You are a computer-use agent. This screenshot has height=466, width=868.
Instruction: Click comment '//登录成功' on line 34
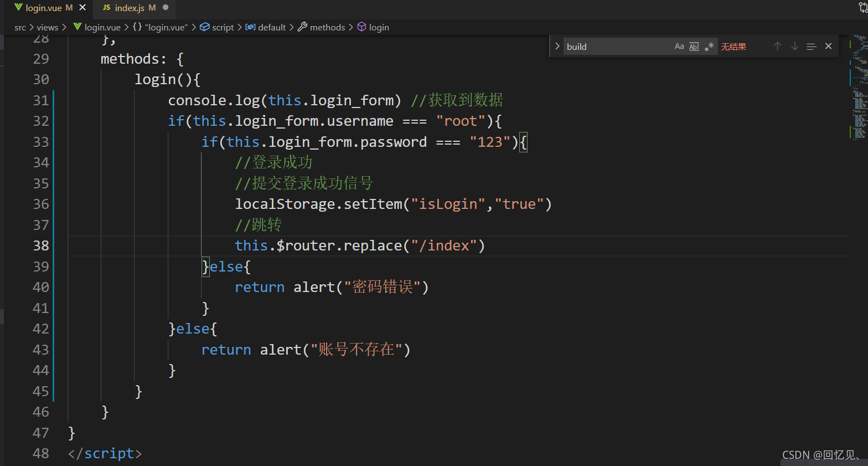pyautogui.click(x=274, y=162)
